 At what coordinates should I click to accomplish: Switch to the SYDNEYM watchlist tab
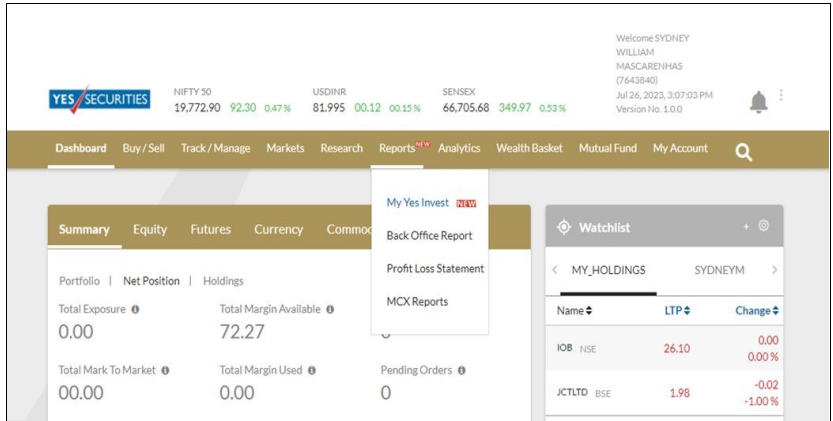(x=719, y=270)
